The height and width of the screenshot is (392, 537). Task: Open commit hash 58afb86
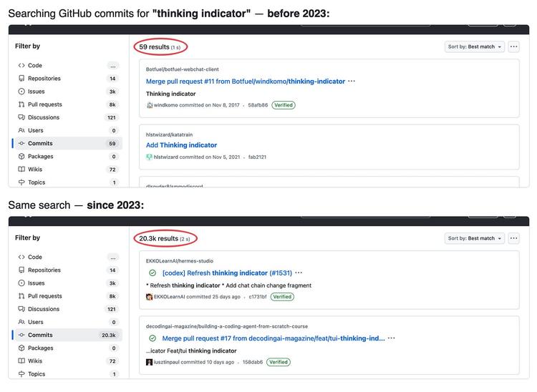258,105
